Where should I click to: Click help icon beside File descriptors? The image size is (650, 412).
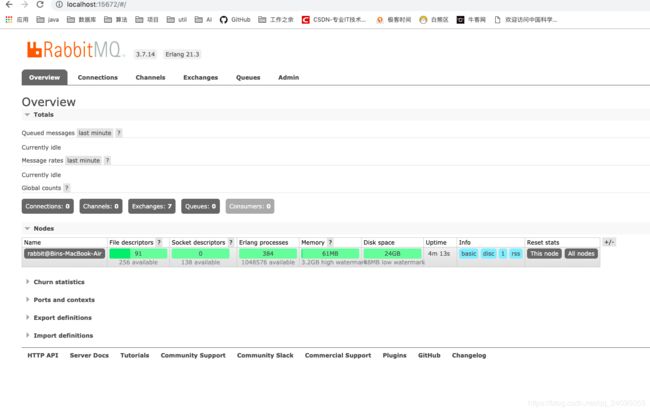(159, 242)
